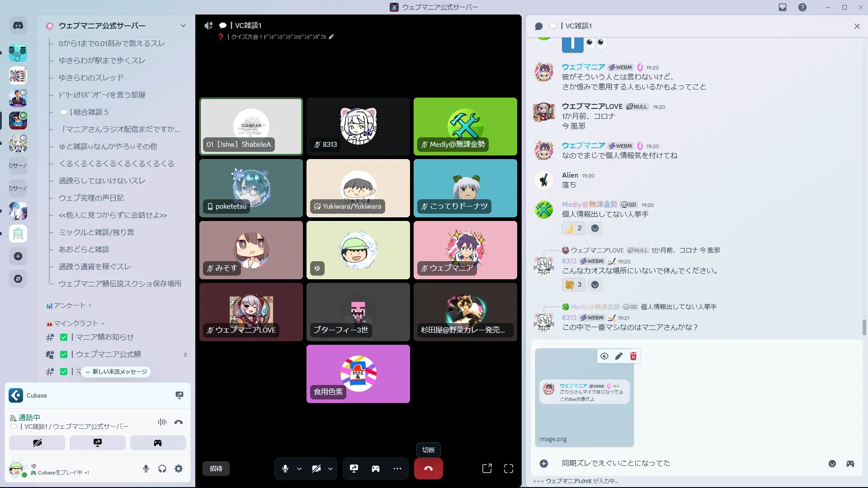Expand the ウェブマニア公式サーバー server menu

(x=183, y=26)
